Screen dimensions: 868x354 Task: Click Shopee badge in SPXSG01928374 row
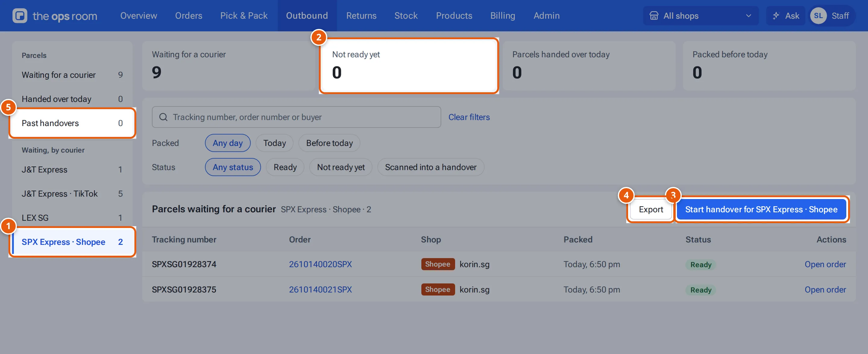(437, 264)
